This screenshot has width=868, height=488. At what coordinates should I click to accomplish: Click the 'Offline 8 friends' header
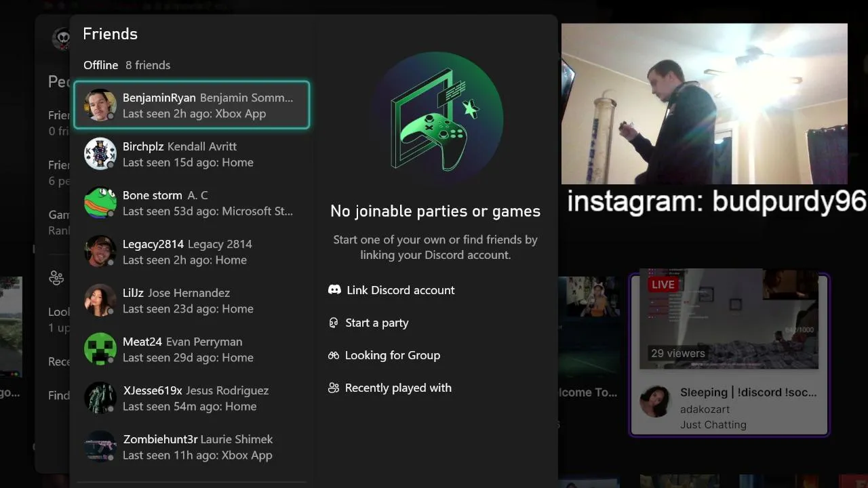click(x=127, y=65)
